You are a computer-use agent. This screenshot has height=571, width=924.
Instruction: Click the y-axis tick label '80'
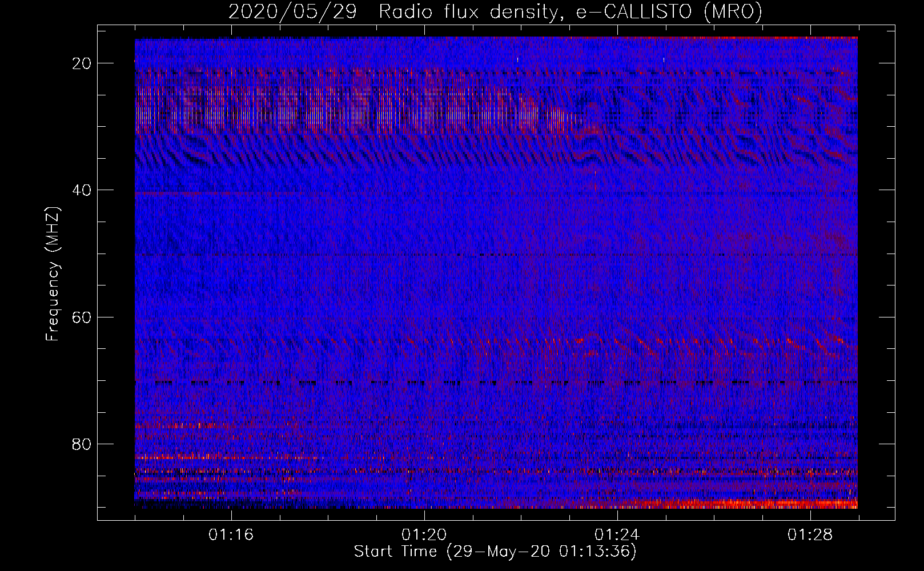tap(82, 444)
